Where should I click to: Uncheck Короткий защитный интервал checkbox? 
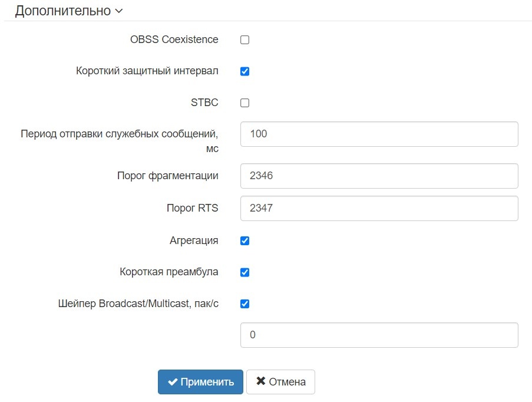[x=245, y=71]
